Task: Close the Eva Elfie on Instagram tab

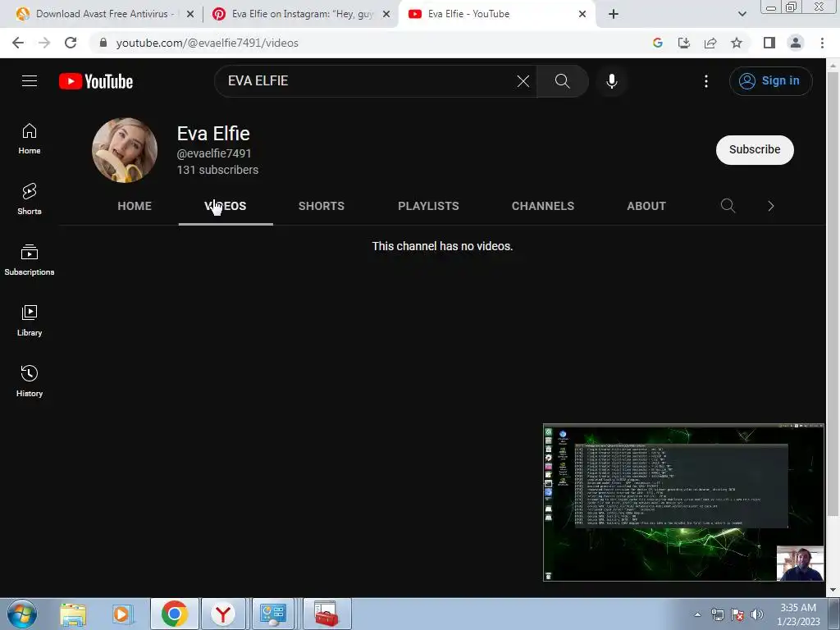Action: click(386, 14)
